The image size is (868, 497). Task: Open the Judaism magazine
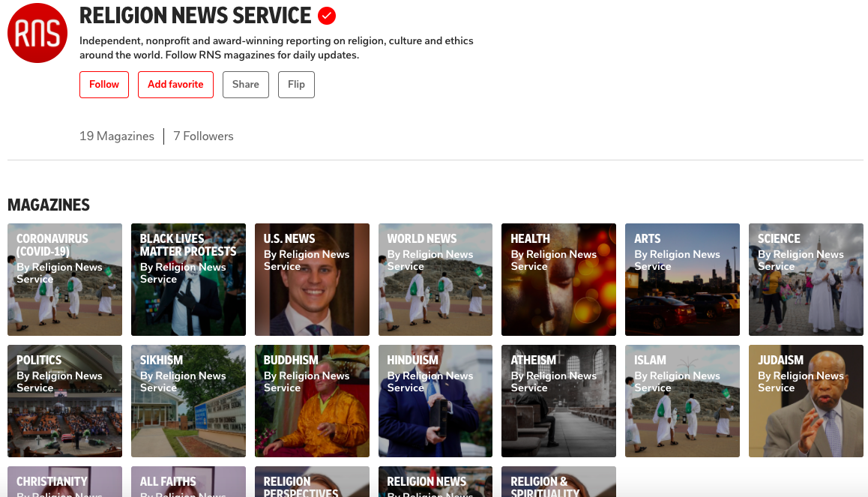pos(805,400)
